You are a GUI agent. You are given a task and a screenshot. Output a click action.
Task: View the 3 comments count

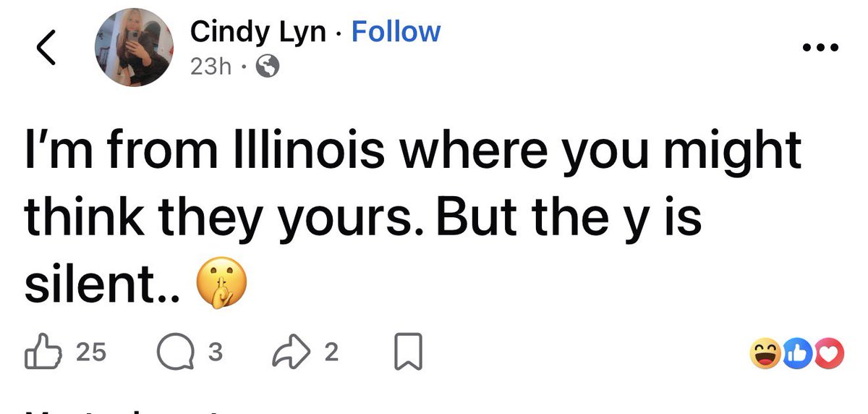click(214, 352)
